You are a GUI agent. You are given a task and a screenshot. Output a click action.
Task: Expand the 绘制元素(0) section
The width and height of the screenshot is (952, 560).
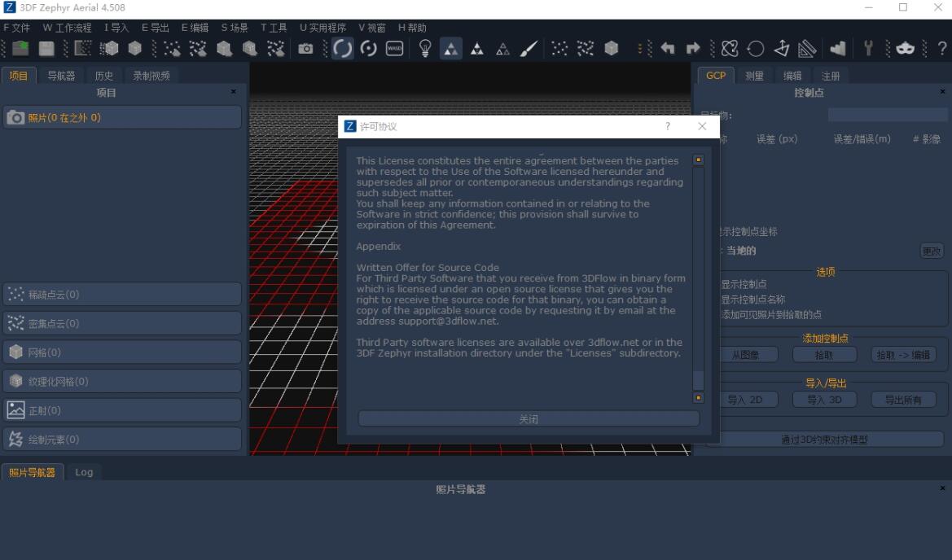point(123,440)
